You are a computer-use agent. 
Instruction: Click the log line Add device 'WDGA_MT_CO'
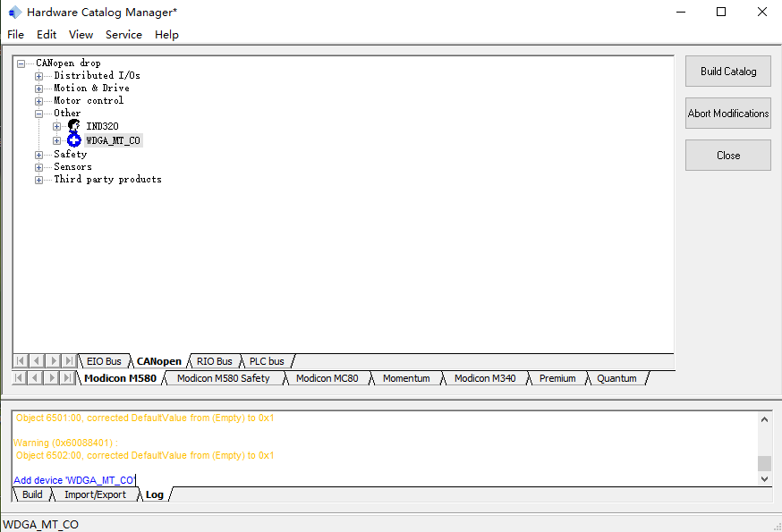click(74, 480)
